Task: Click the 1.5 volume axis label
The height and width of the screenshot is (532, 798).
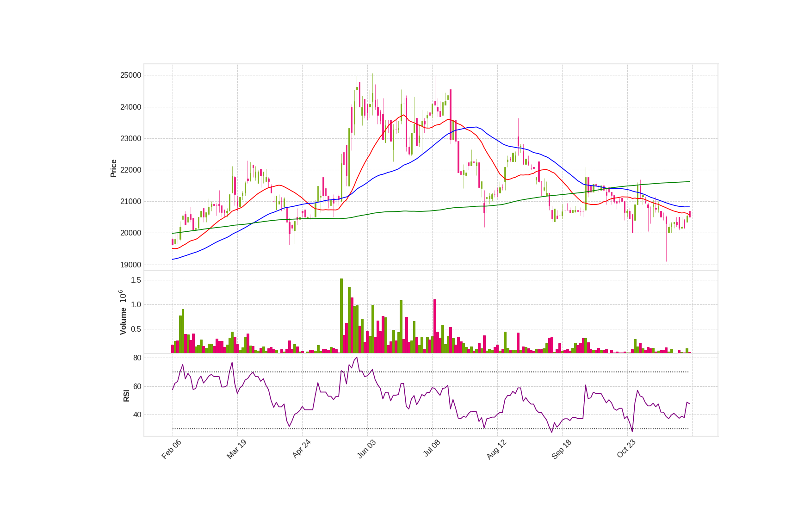Action: 136,280
